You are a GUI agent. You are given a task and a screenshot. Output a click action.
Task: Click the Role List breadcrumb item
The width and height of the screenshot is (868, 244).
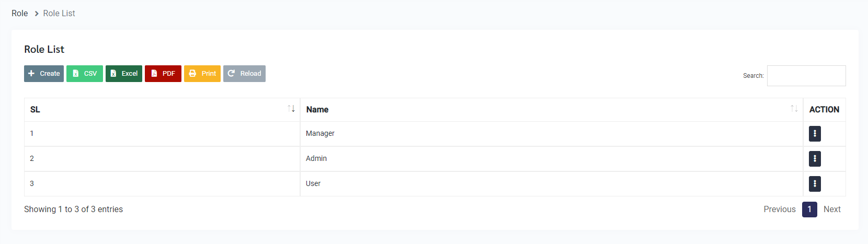click(x=59, y=14)
